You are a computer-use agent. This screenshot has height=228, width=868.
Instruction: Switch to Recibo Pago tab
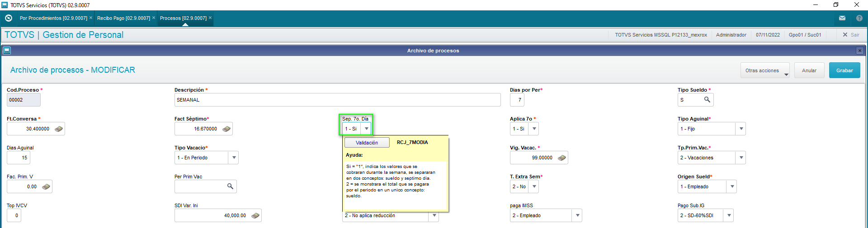pos(123,18)
